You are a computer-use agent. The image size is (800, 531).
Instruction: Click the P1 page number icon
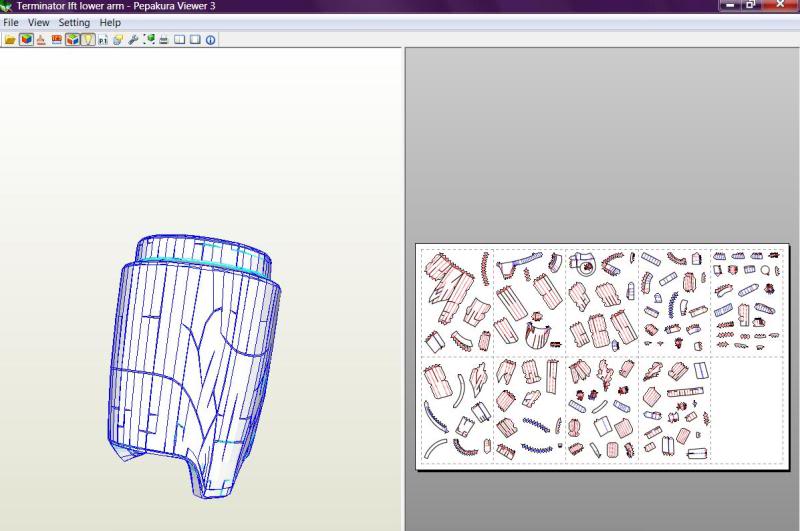click(103, 40)
